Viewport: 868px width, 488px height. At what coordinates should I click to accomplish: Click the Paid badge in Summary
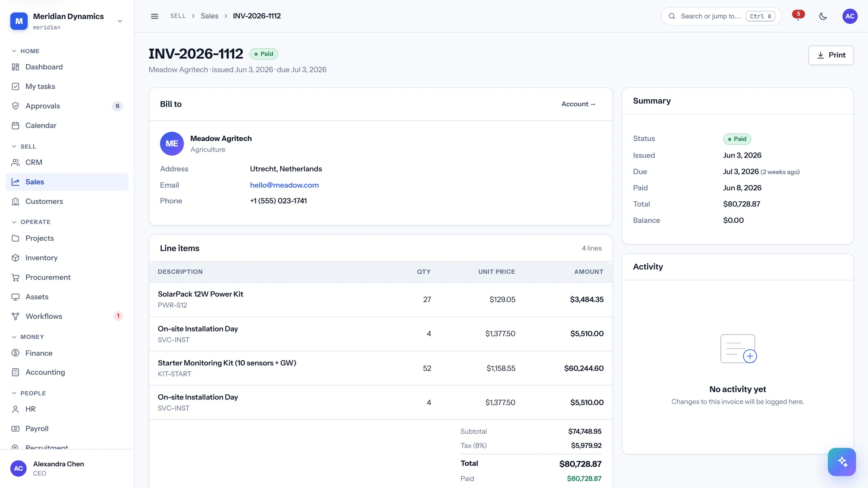coord(737,139)
